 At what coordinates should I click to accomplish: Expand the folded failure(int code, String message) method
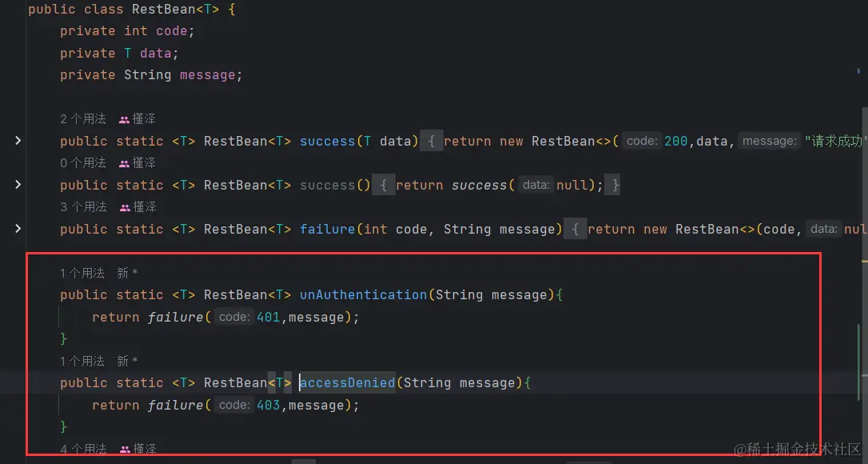click(x=18, y=228)
